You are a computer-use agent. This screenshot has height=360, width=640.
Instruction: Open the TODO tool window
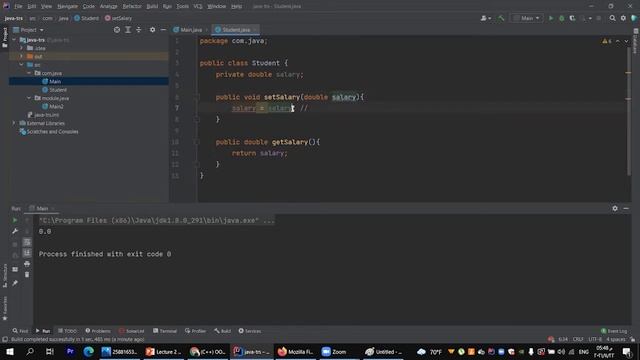[x=67, y=331]
